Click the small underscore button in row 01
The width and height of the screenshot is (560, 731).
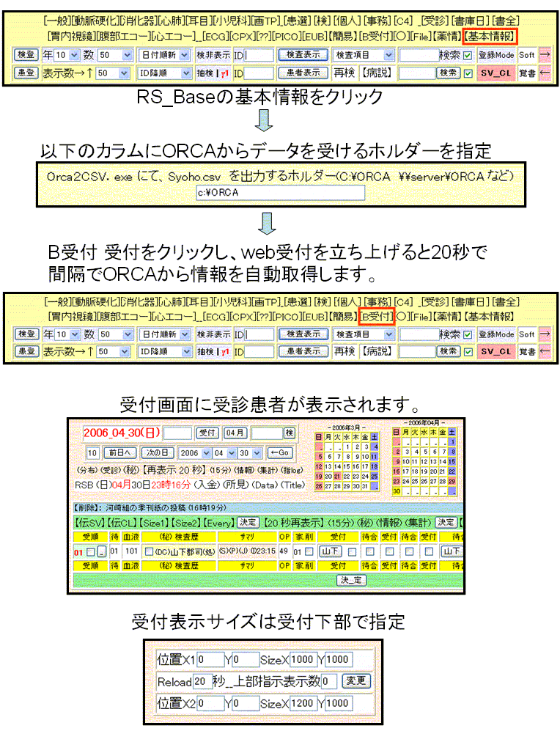click(x=102, y=551)
